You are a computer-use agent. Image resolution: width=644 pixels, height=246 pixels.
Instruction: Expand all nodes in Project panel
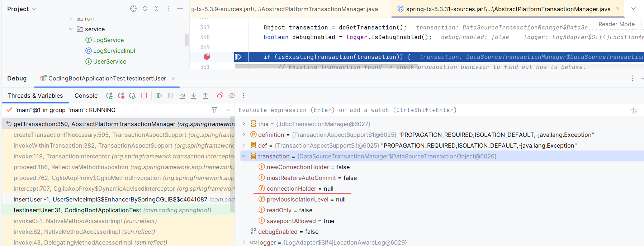(145, 9)
